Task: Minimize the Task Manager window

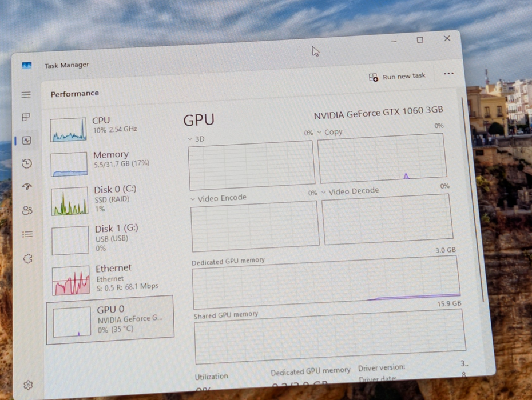Action: click(x=394, y=41)
